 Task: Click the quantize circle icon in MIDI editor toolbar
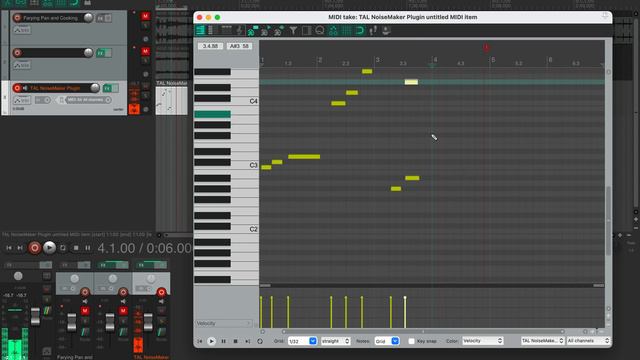[x=320, y=30]
